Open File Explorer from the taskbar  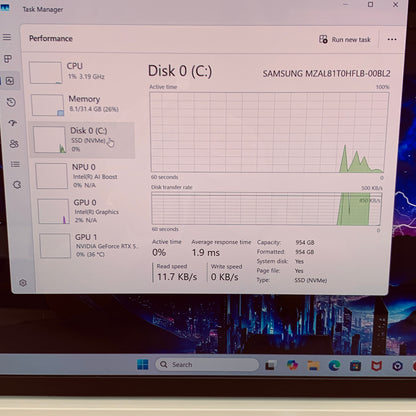coord(313,366)
